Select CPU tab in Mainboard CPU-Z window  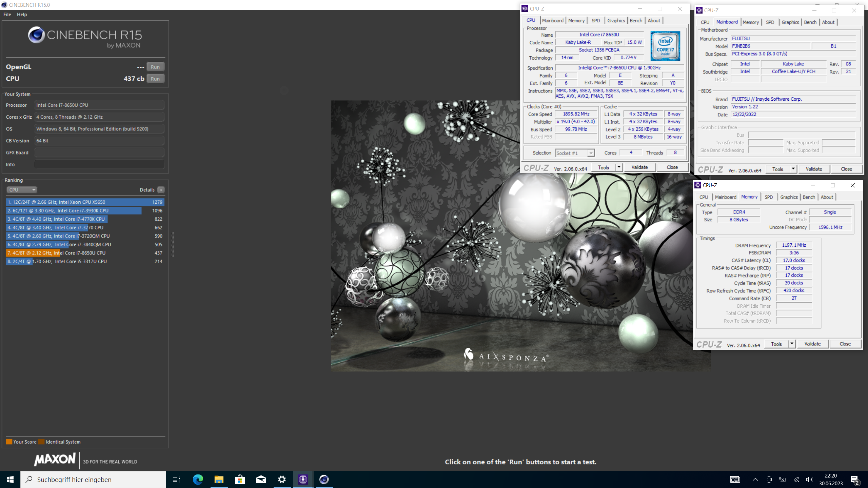pos(705,22)
